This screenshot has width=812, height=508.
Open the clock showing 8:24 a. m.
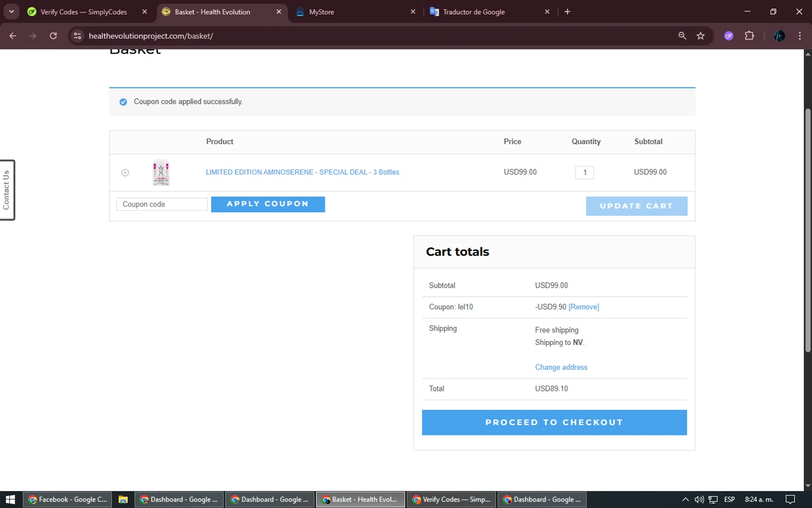click(759, 499)
